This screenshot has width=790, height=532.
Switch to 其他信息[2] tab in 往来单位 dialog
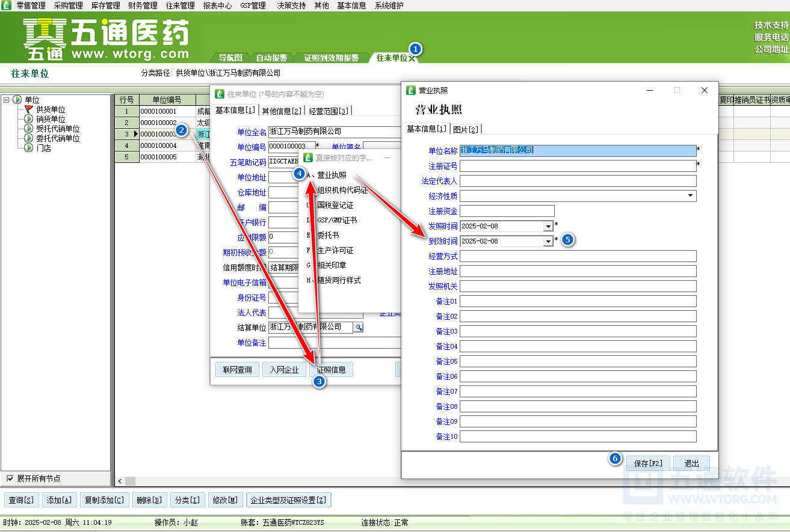(282, 111)
